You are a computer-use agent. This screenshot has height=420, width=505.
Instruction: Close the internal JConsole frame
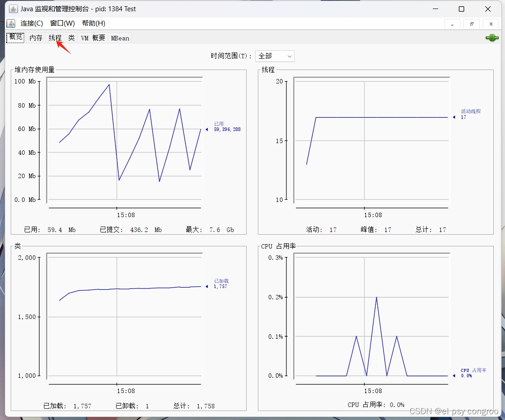[491, 24]
